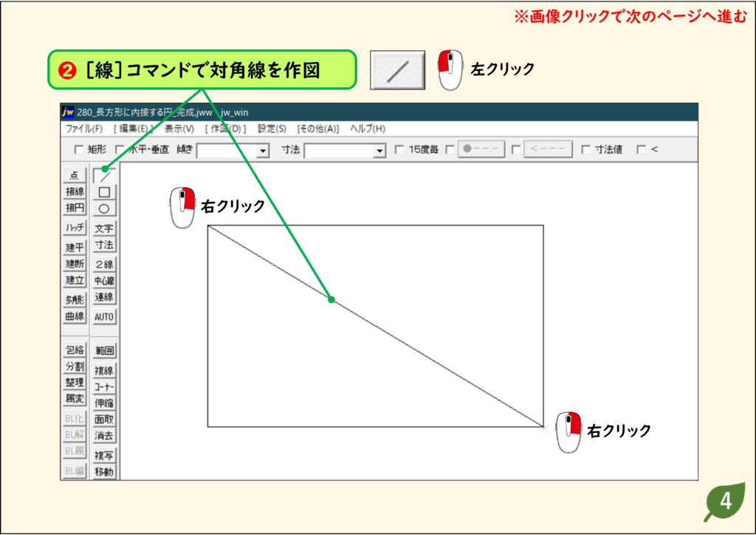756x535 pixels.
Task: Click the ●--- line end button
Action: (x=481, y=149)
